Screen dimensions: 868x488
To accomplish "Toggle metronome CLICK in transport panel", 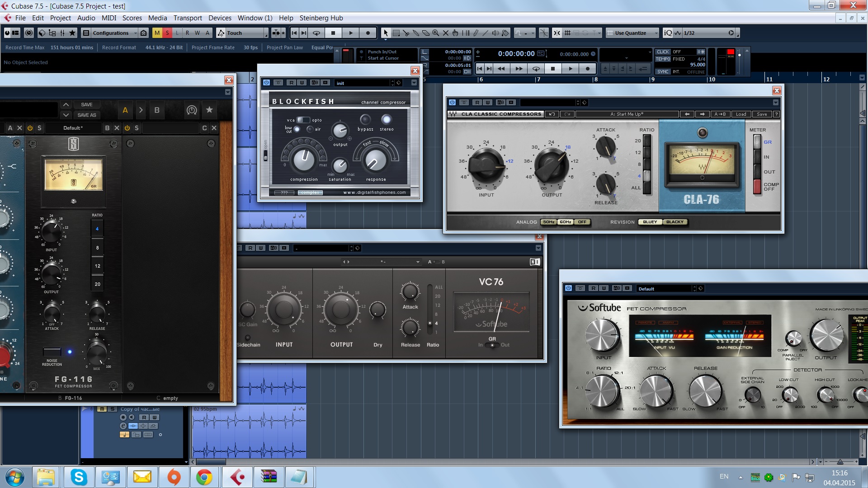I will (663, 52).
